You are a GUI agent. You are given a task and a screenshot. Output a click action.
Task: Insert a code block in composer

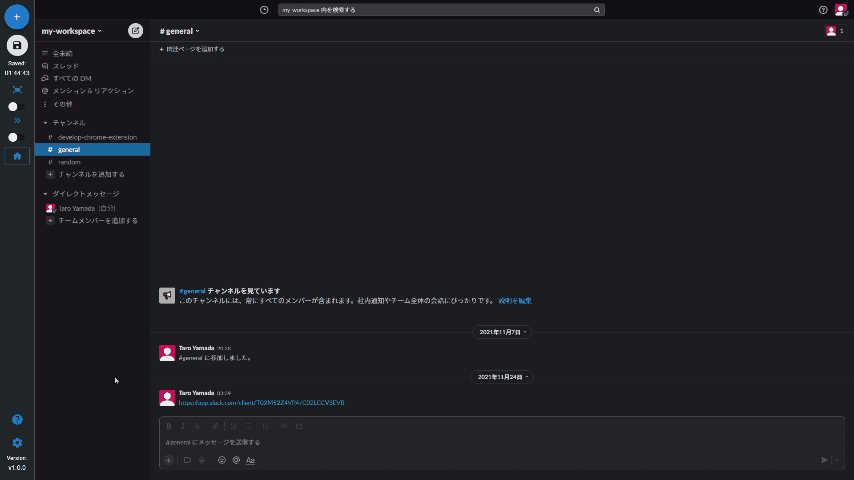(299, 426)
